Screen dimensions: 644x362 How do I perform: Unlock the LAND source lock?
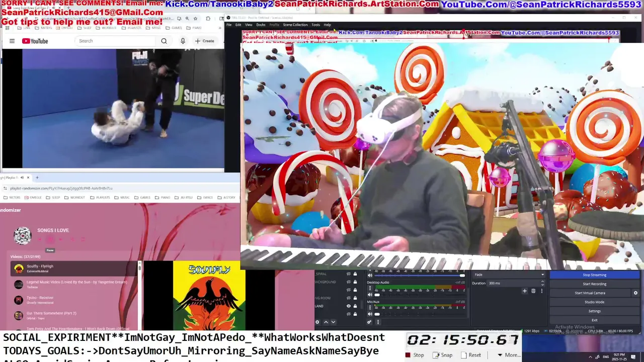pyautogui.click(x=355, y=306)
